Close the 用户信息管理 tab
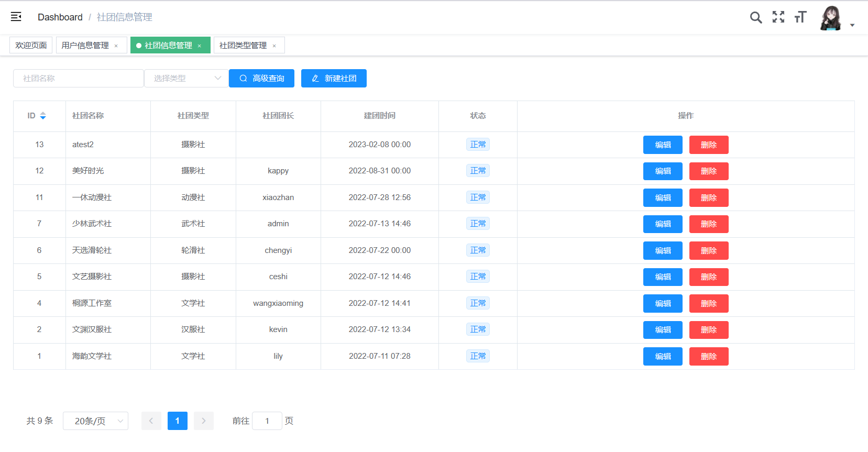The image size is (868, 452). coord(116,46)
